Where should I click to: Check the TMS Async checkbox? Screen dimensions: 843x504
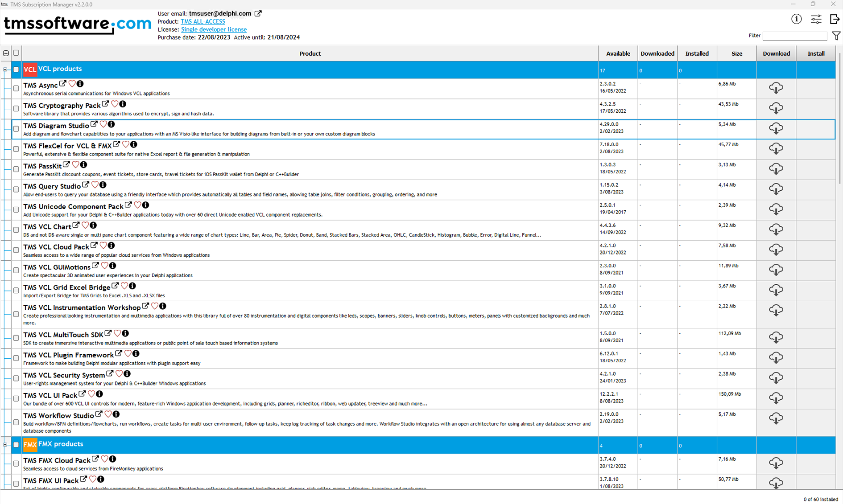[16, 88]
